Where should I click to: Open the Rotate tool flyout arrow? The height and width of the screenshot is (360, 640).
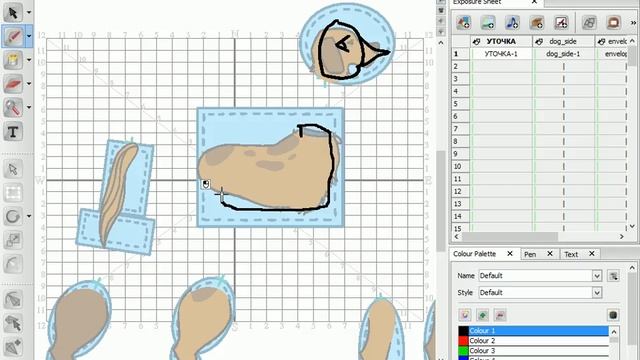(29, 216)
